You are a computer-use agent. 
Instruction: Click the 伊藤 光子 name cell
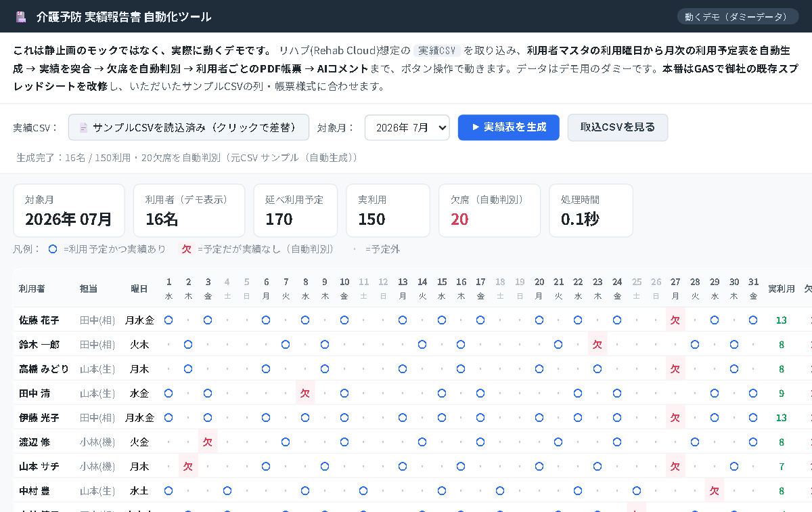[x=39, y=418]
